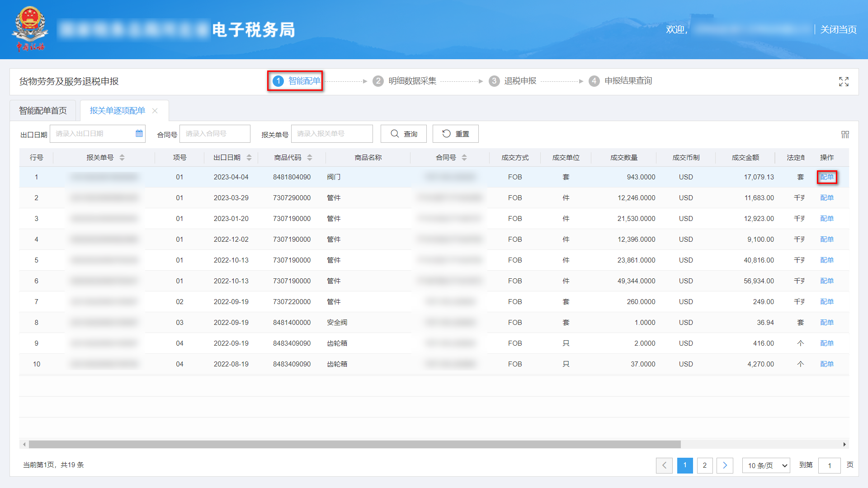
Task: Click previous page arrow
Action: coord(664,465)
